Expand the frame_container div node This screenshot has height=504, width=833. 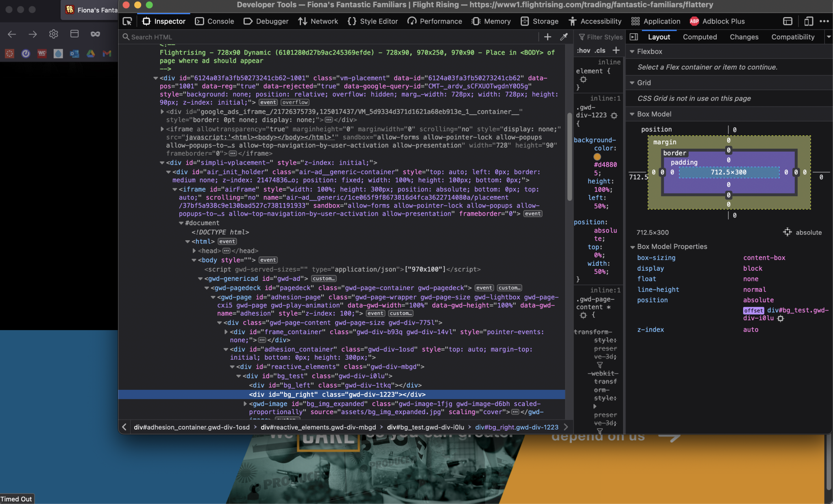click(226, 332)
